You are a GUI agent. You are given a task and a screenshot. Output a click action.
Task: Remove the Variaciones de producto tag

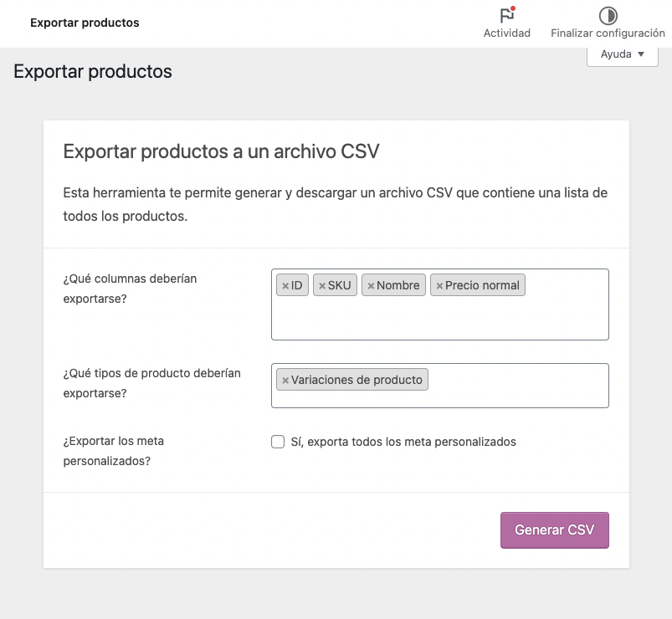285,380
